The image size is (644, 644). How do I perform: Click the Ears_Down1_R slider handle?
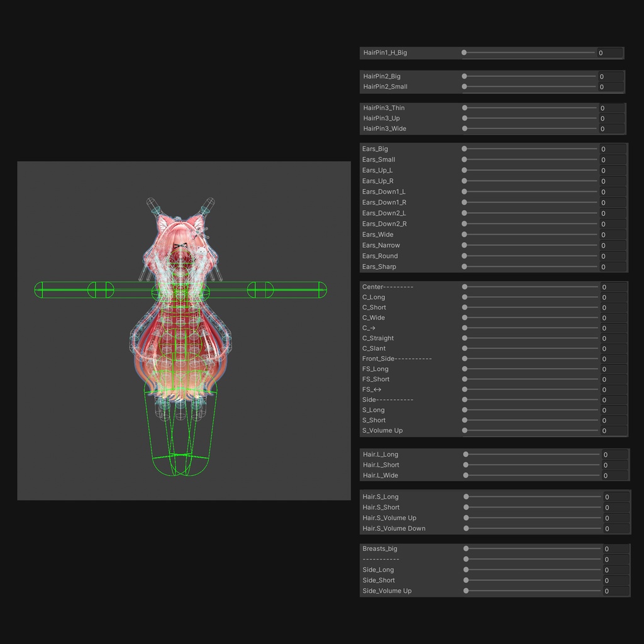[x=465, y=203]
